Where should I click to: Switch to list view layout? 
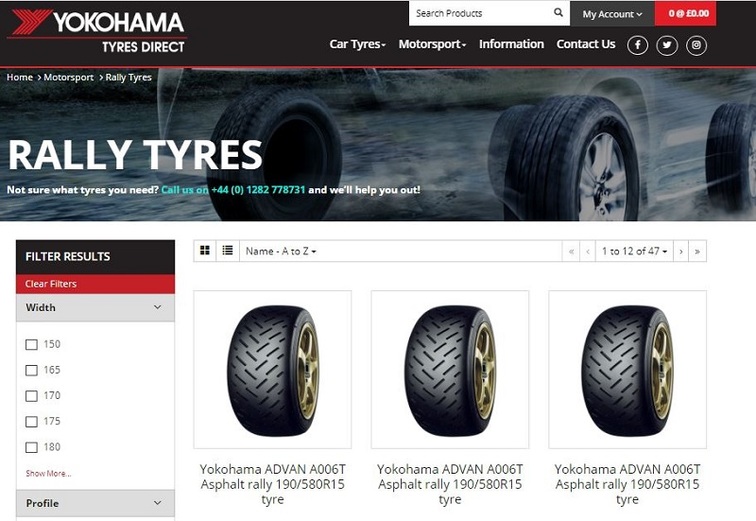tap(228, 251)
